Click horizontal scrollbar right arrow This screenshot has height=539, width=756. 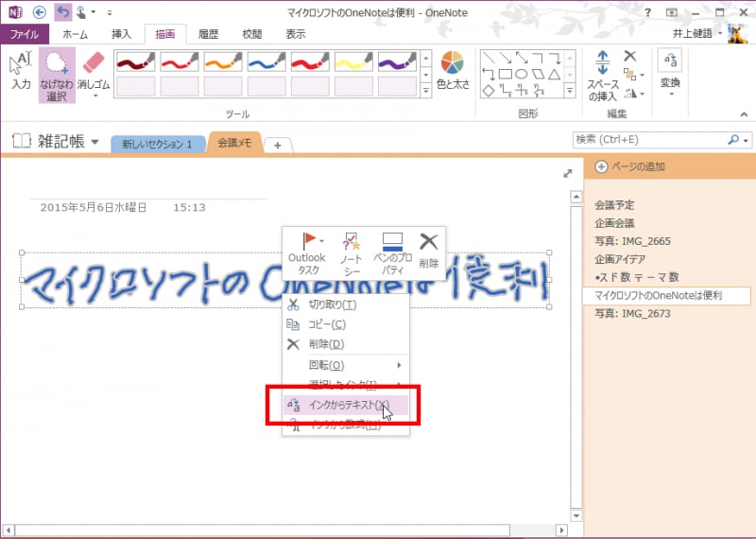pyautogui.click(x=561, y=530)
